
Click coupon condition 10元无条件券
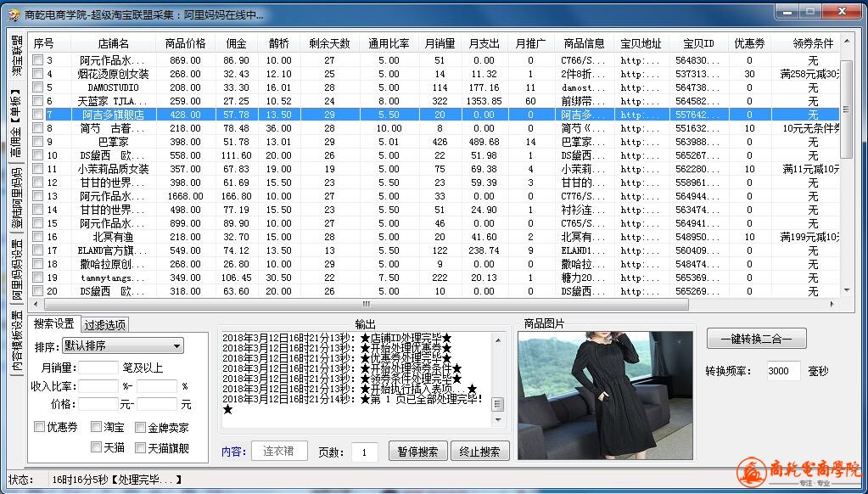coord(811,128)
